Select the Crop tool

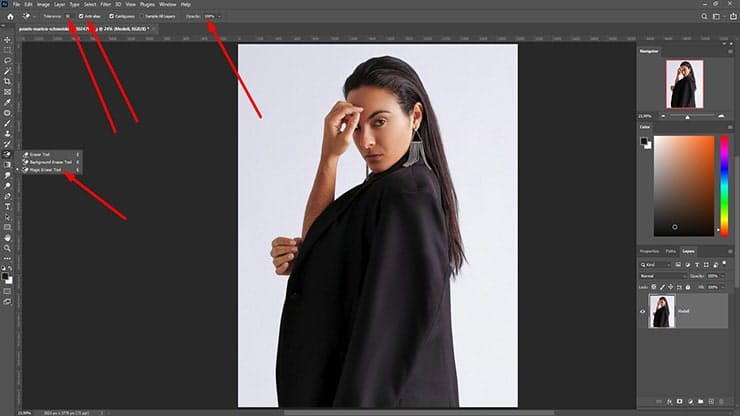(x=7, y=80)
